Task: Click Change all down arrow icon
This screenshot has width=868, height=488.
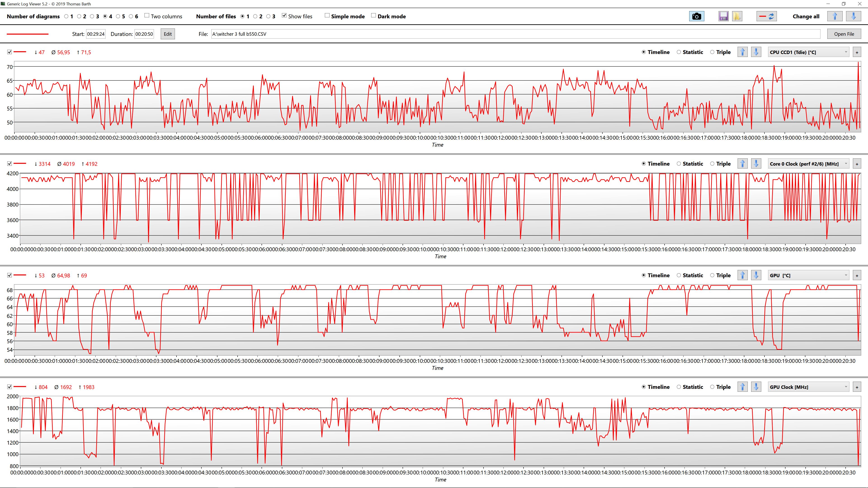Action: (x=854, y=16)
